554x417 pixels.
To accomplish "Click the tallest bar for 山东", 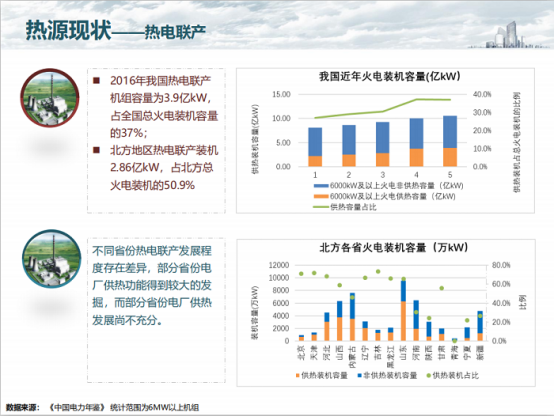I will [x=403, y=309].
